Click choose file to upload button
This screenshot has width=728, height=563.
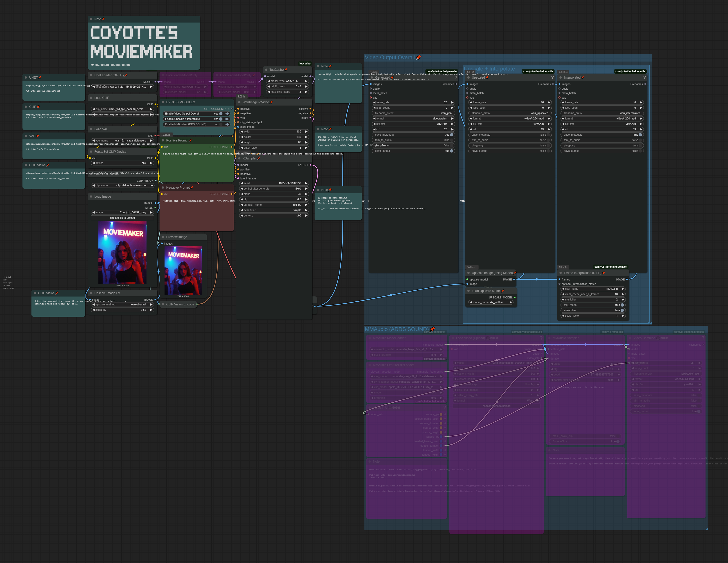pos(122,218)
